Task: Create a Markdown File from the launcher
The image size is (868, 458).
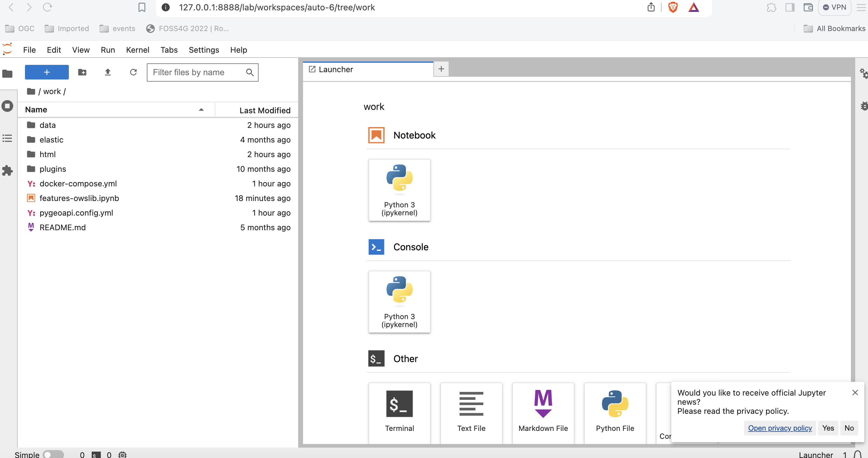Action: (543, 412)
